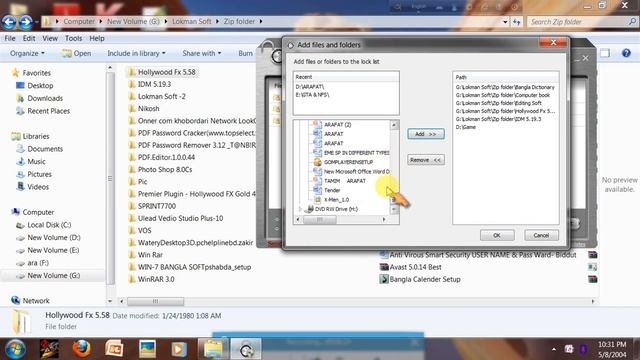Select Win Rar folder
This screenshot has width=640, height=360.
150,255
